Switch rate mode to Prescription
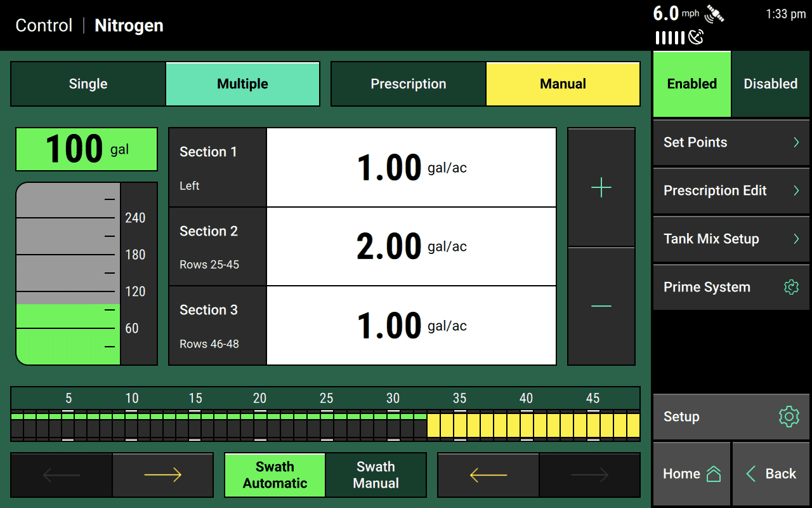 click(408, 83)
